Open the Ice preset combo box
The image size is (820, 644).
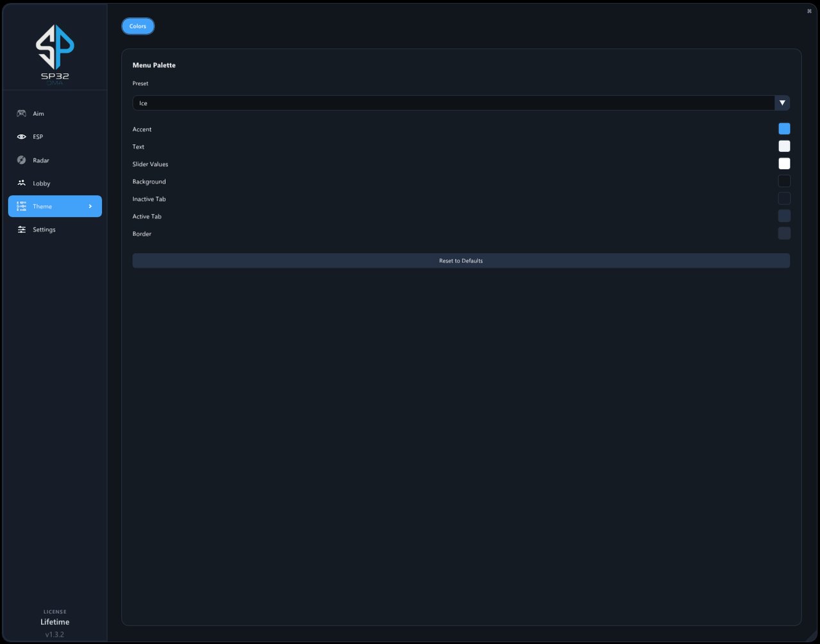[x=461, y=103]
